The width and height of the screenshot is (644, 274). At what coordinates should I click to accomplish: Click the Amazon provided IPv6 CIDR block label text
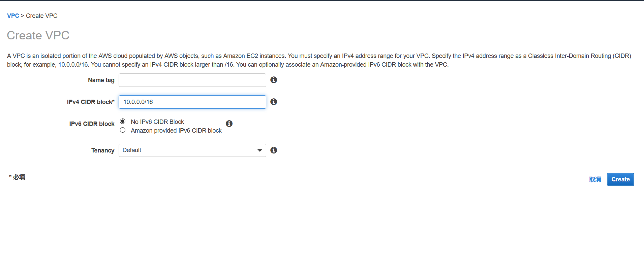(176, 131)
